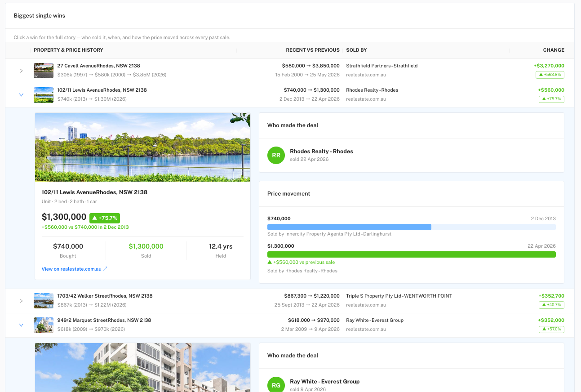581x392 pixels.
Task: Click Rhodes Realty - Rhodes in the Lewis Avenue row
Action: tap(372, 90)
